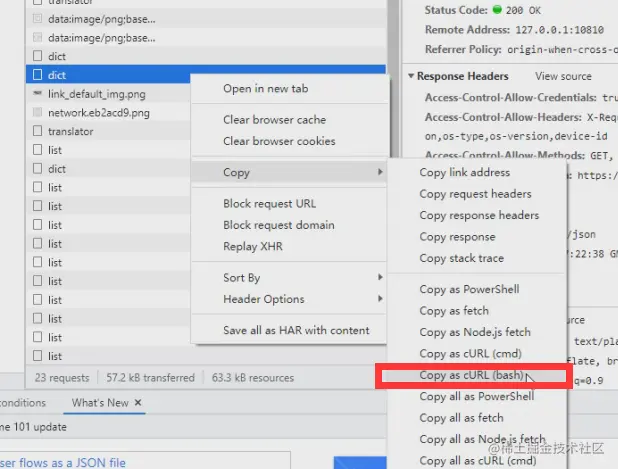The image size is (618, 469).
Task: Click View source next to Response Headers
Action: tap(563, 76)
